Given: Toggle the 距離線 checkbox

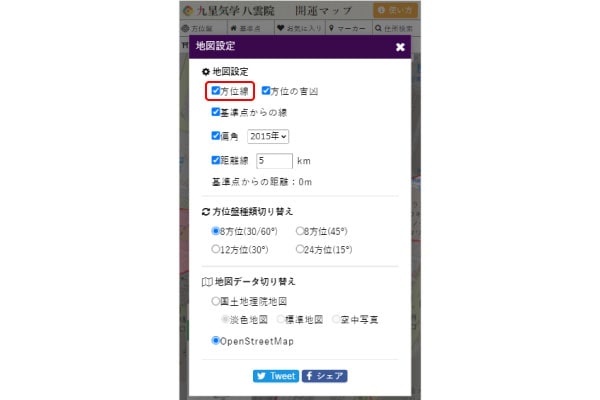Looking at the screenshot, I should 215,160.
